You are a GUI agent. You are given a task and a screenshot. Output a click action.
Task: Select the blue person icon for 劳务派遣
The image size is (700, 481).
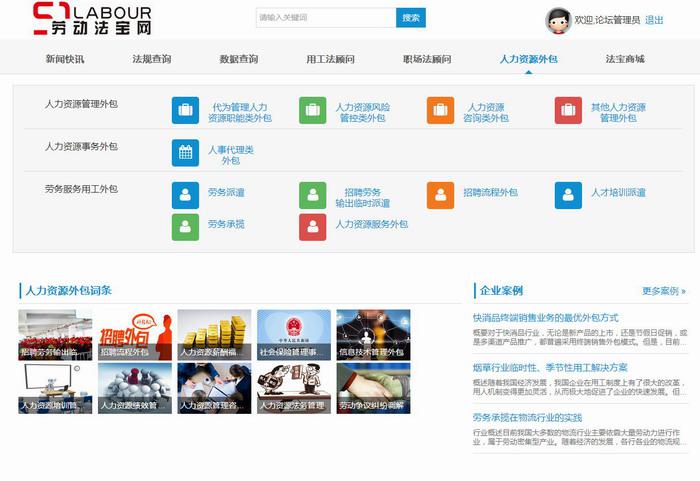(185, 195)
